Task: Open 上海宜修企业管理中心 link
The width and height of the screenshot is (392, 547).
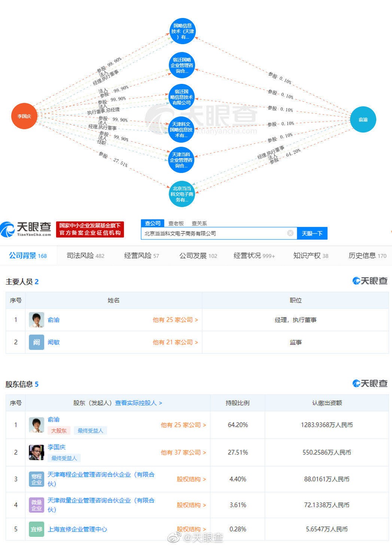Action: (x=78, y=529)
